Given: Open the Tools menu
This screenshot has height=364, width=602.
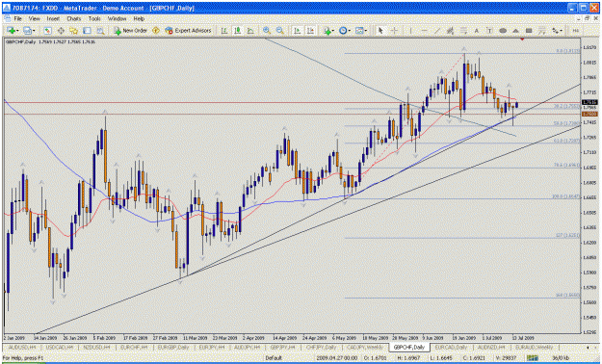Looking at the screenshot, I should [94, 18].
